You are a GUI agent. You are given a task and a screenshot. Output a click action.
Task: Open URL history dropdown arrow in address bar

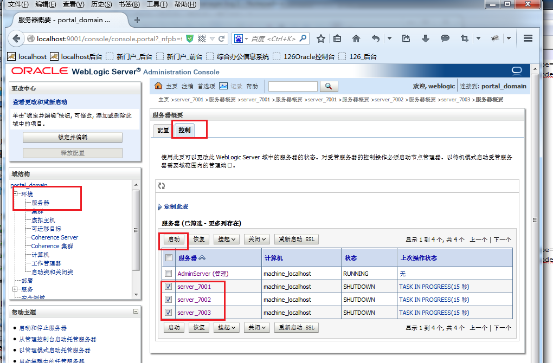pyautogui.click(x=212, y=39)
